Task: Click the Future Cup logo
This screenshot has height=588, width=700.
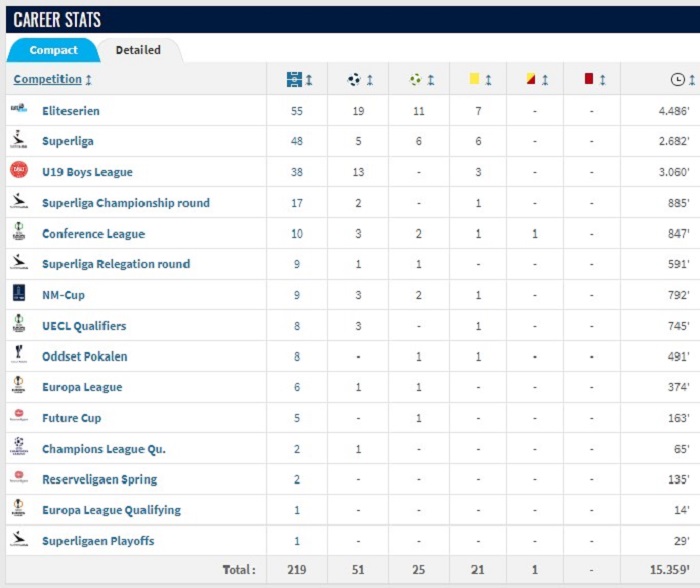Action: [x=19, y=415]
